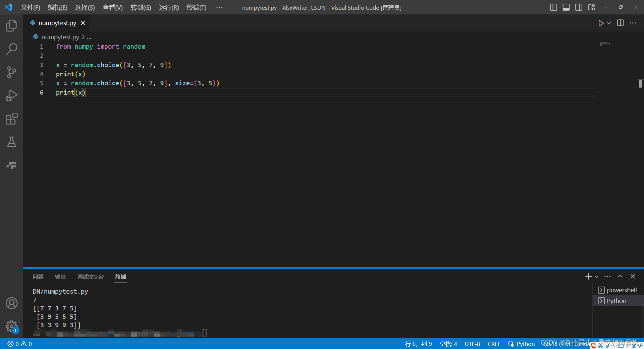Open the editor More Actions menu
644x349 pixels.
[633, 23]
